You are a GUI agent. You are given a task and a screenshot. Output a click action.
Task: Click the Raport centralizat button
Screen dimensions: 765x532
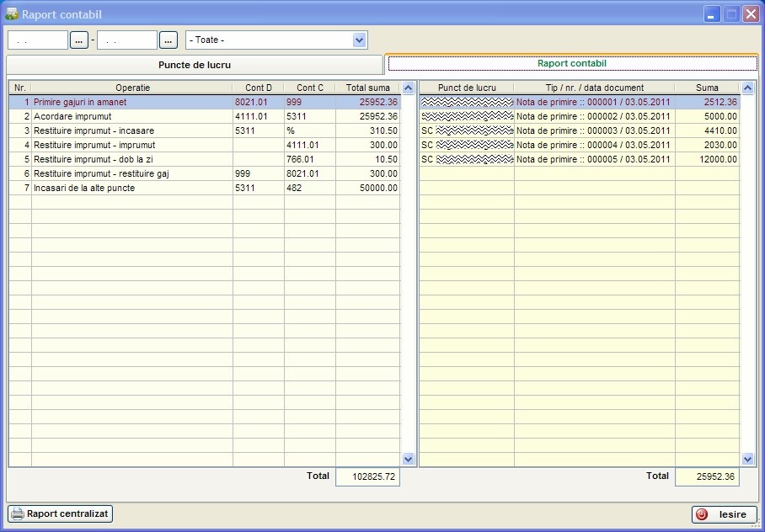[x=61, y=514]
